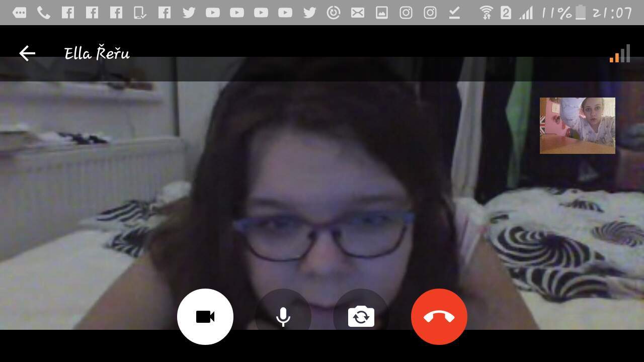Tap the contact name Ella Řeřu
The image size is (644, 362).
(x=97, y=53)
